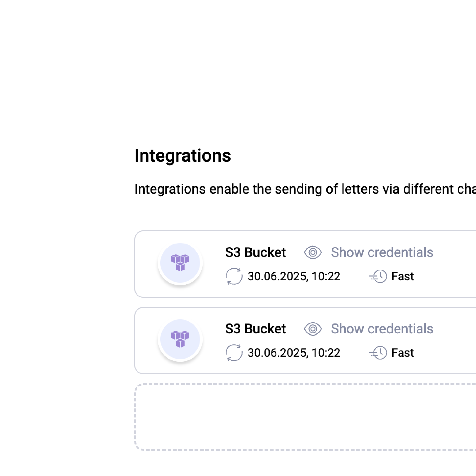This screenshot has height=476, width=476.
Task: Click the sync icon on the second S3 Bucket card
Action: point(234,353)
